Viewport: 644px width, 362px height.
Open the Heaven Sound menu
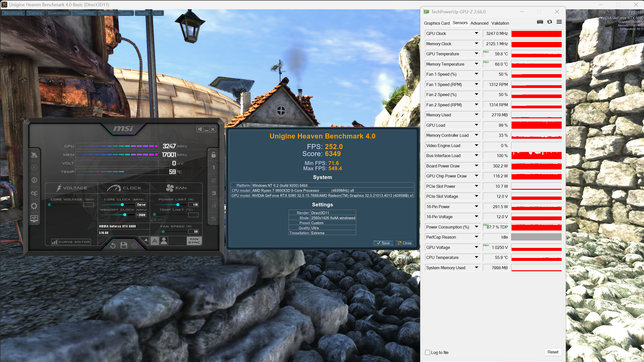[143, 13]
